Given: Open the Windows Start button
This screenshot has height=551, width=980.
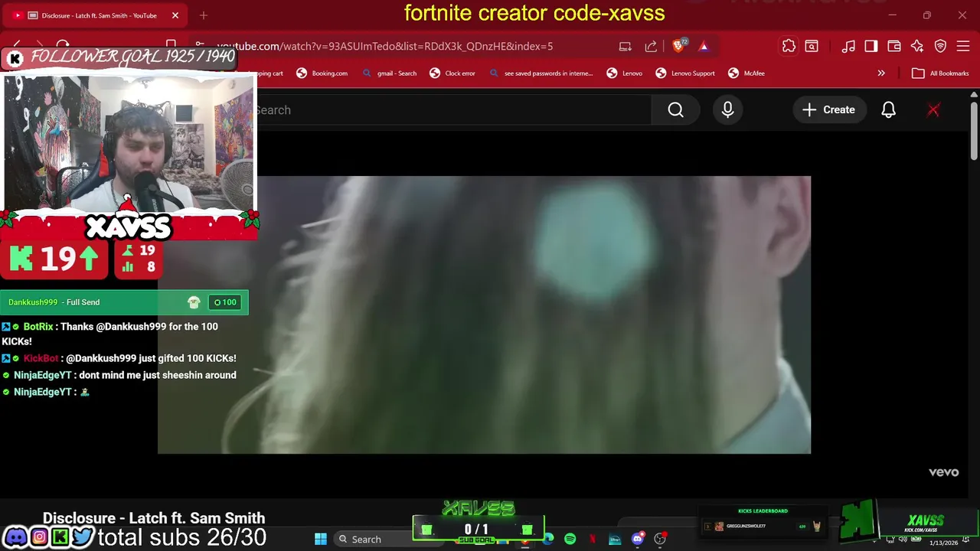Looking at the screenshot, I should coord(321,539).
